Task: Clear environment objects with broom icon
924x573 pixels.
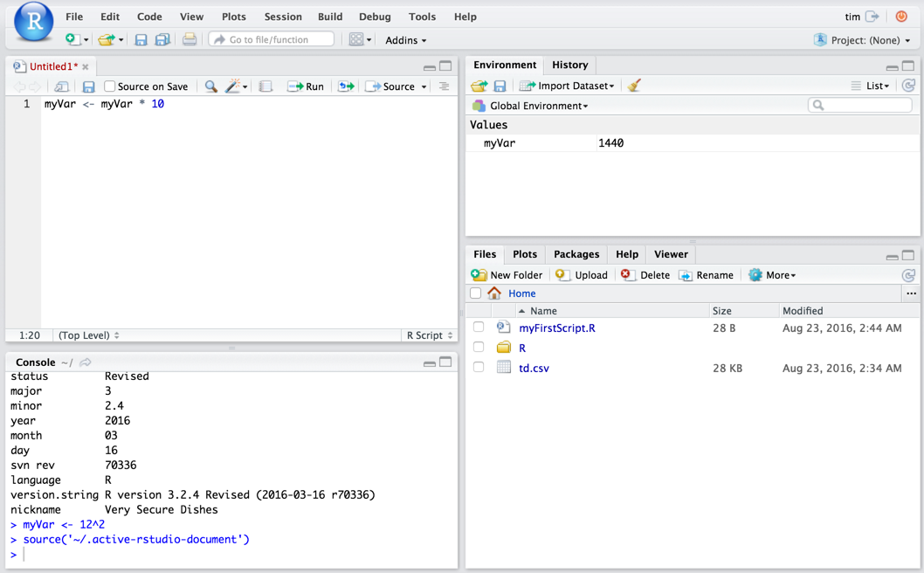Action: tap(634, 86)
